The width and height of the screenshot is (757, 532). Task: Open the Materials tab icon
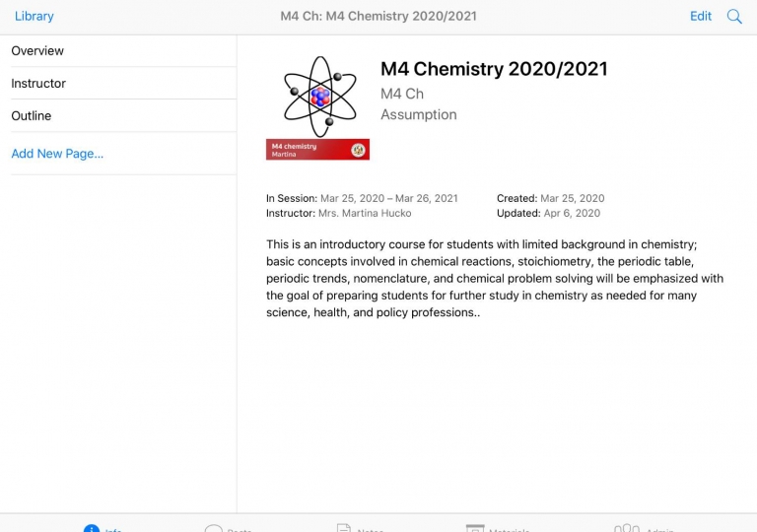475,528
